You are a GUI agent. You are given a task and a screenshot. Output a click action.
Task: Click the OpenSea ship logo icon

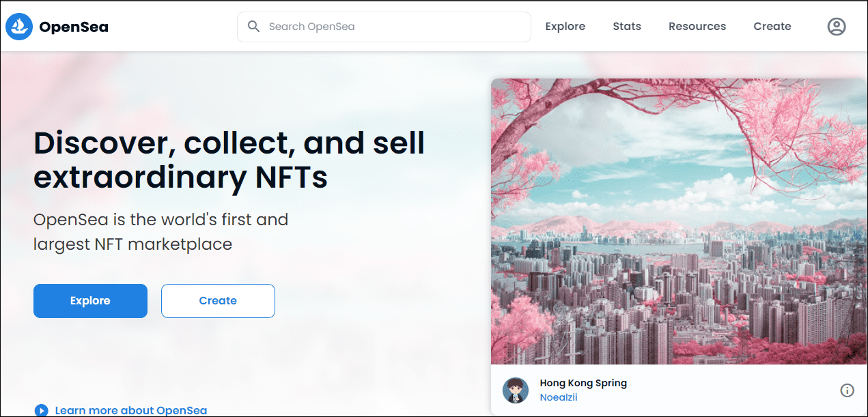[x=19, y=27]
